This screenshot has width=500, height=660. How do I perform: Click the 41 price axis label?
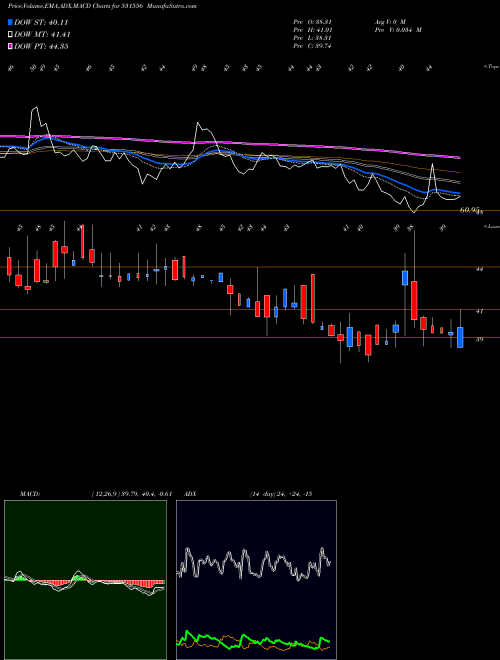point(479,311)
